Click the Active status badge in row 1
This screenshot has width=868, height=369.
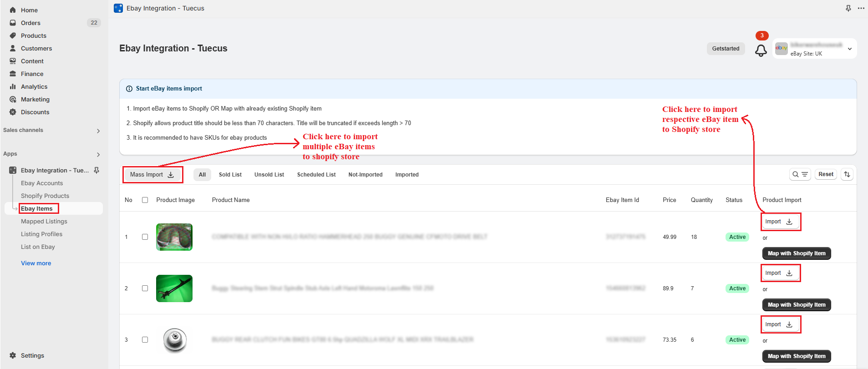(737, 237)
